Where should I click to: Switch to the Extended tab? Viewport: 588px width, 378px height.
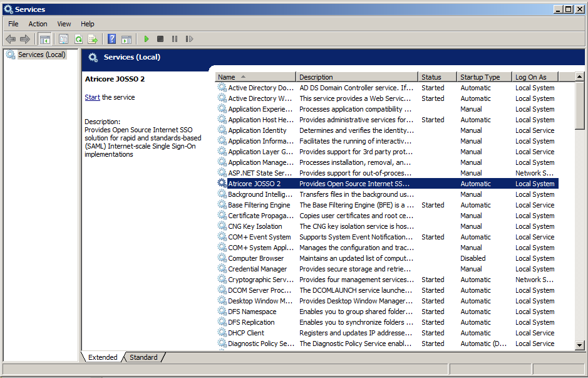[103, 357]
